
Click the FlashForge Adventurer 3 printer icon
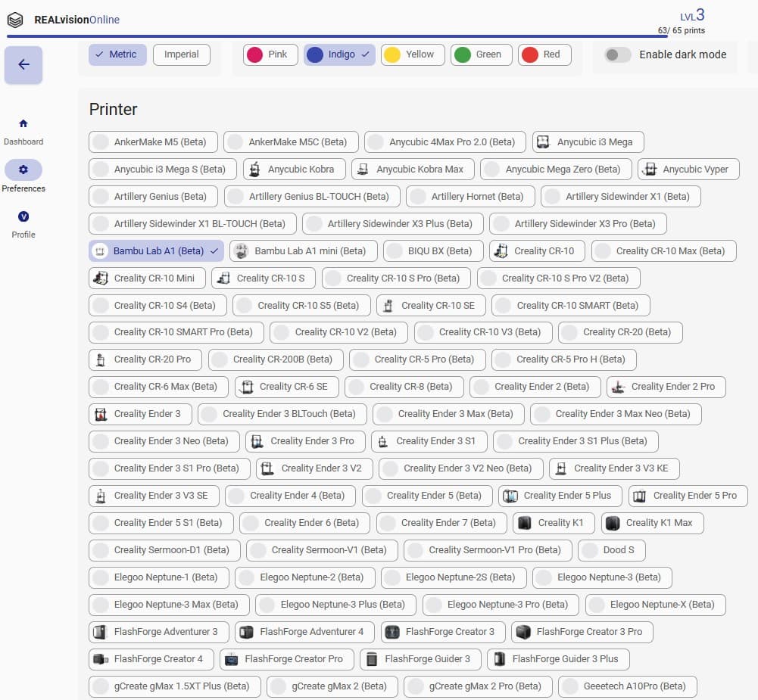coord(100,632)
